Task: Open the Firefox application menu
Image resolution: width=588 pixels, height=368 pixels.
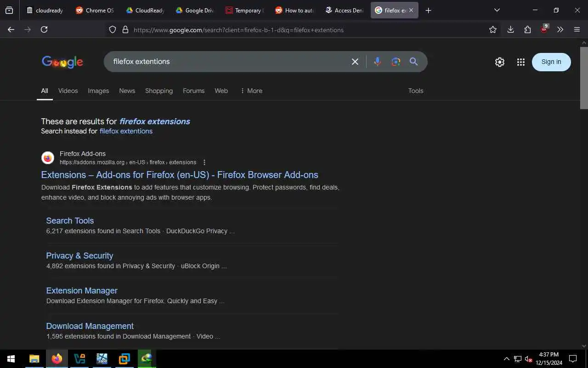Action: (577, 29)
